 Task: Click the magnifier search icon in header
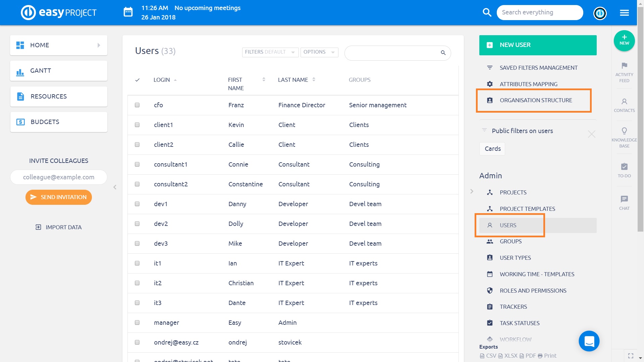point(487,12)
